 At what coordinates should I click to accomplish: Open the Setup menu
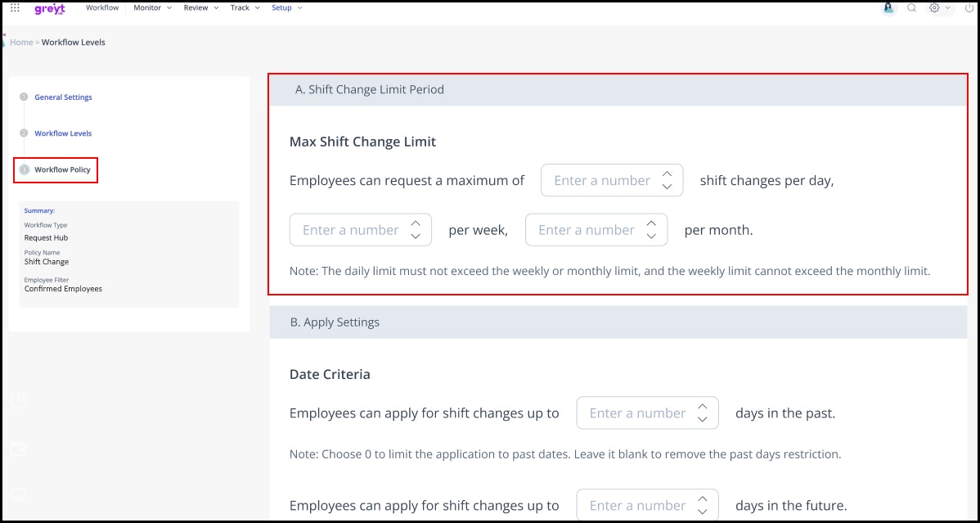286,8
